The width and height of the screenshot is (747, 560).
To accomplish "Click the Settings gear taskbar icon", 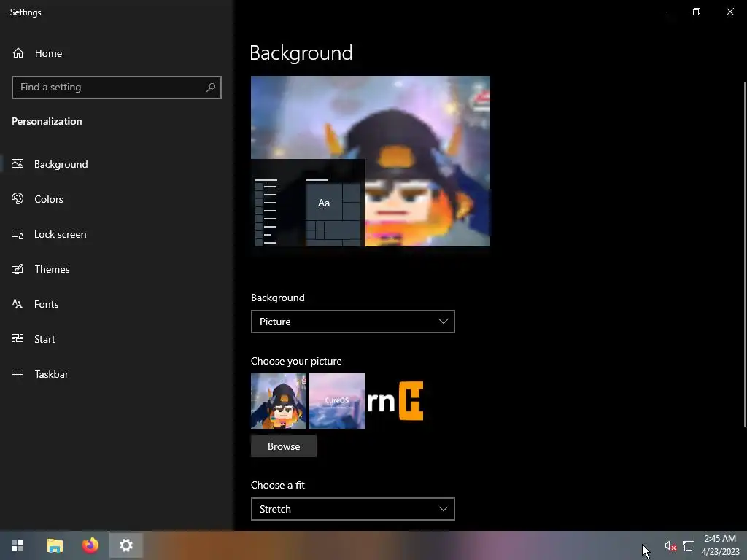I will pyautogui.click(x=125, y=545).
